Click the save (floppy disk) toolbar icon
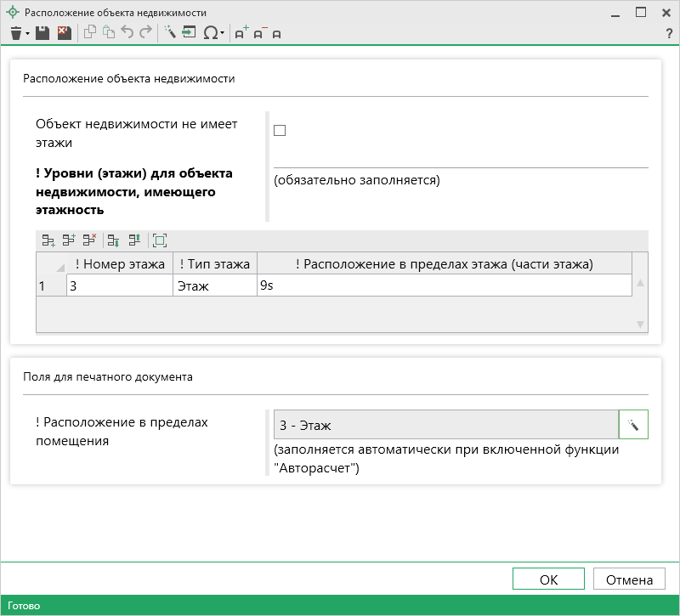 coord(42,33)
